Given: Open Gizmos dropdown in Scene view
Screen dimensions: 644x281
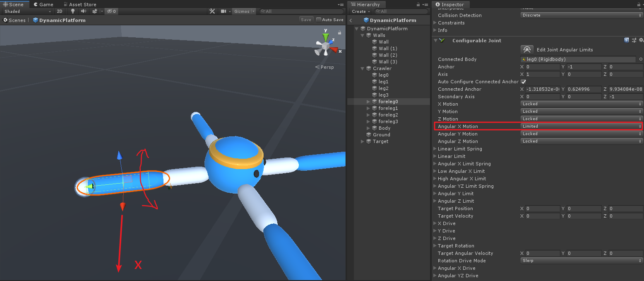Looking at the screenshot, I should [x=244, y=11].
